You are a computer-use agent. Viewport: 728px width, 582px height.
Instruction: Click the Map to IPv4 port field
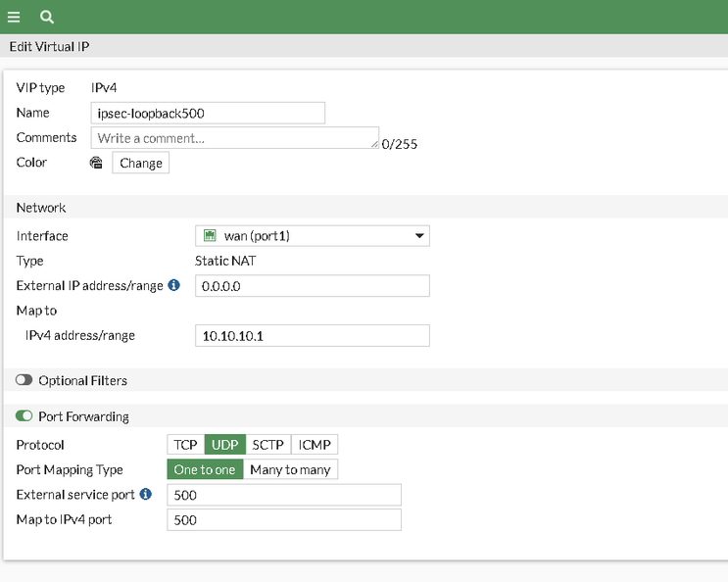(x=284, y=520)
